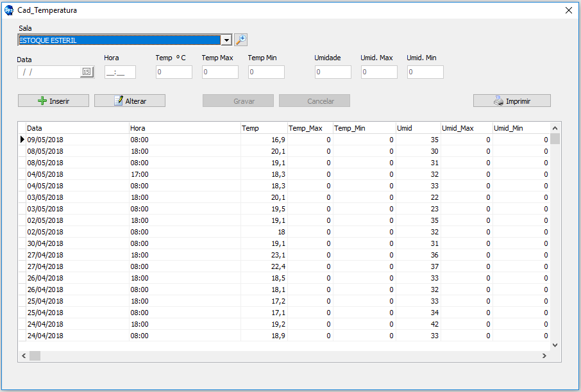Image resolution: width=581 pixels, height=392 pixels.
Task: Click the Cad_Temperatura app icon in title bar
Action: tap(8, 10)
